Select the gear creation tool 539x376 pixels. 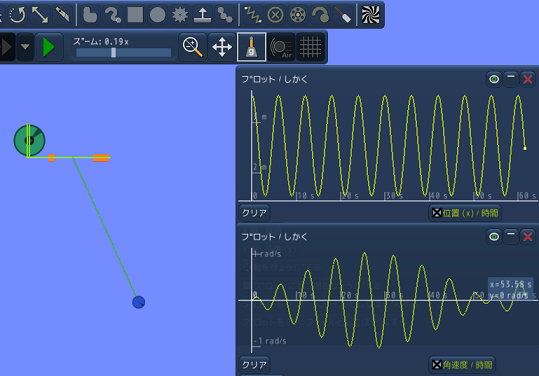[x=180, y=15]
